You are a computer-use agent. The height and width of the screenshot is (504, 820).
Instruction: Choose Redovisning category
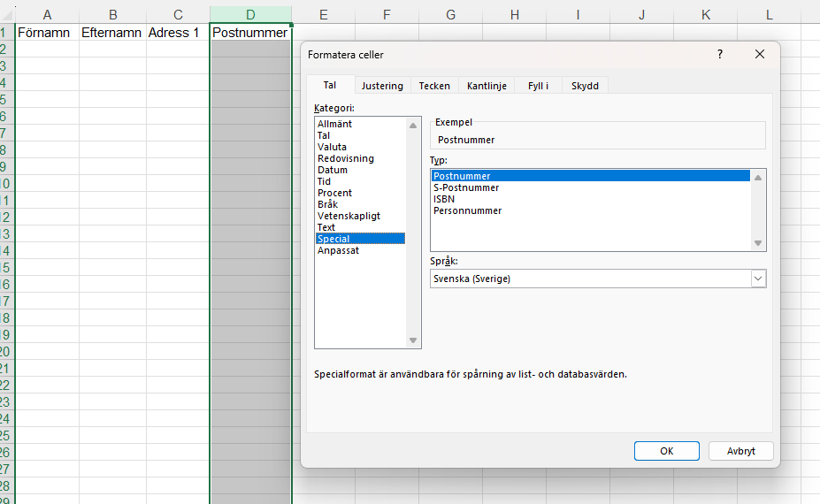coord(360,158)
